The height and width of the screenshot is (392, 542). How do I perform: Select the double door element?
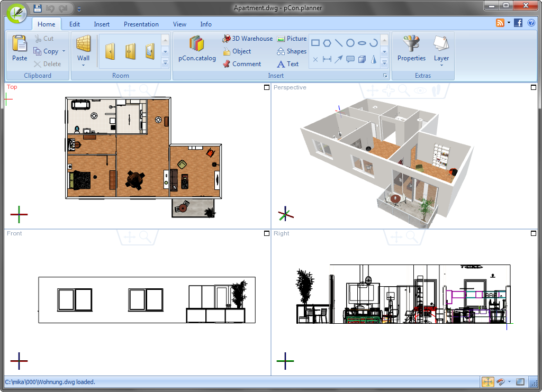[130, 51]
